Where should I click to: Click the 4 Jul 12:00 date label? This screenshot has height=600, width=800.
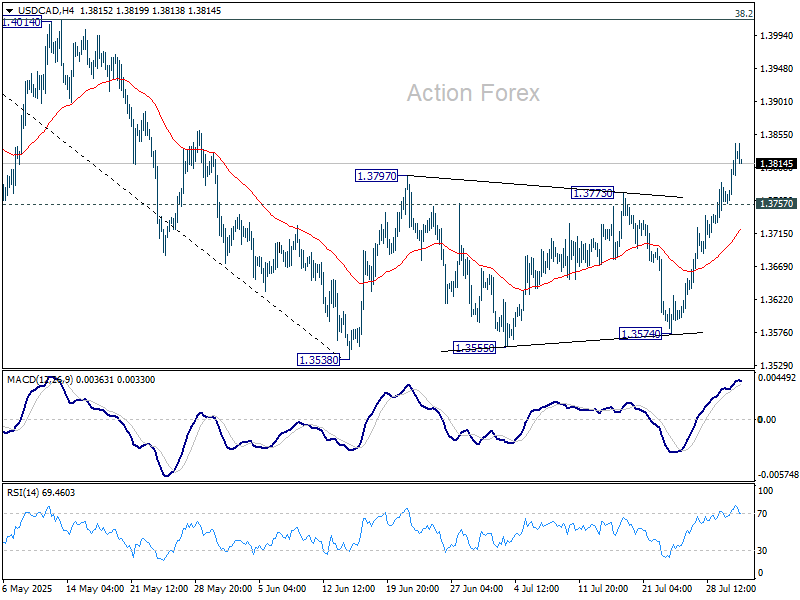coord(536,588)
